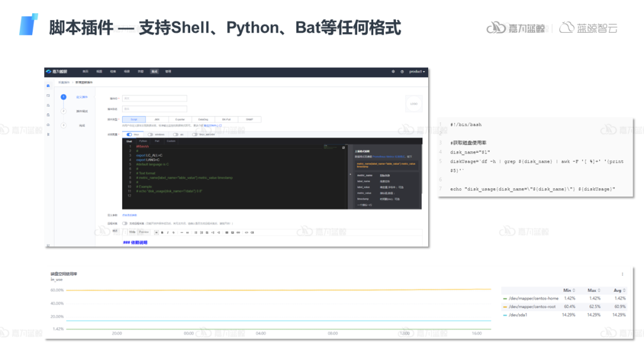
Task: Choose SNMP plugin type
Action: click(x=249, y=119)
